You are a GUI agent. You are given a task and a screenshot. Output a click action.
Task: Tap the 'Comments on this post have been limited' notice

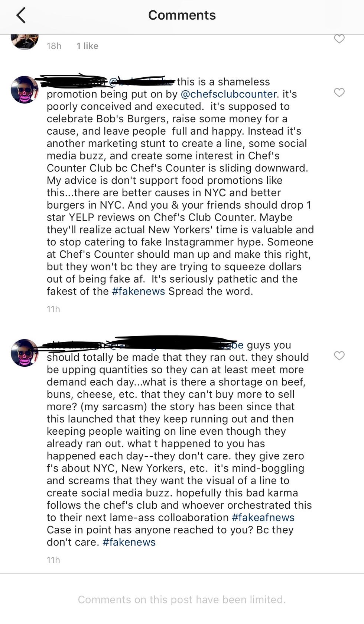click(182, 599)
